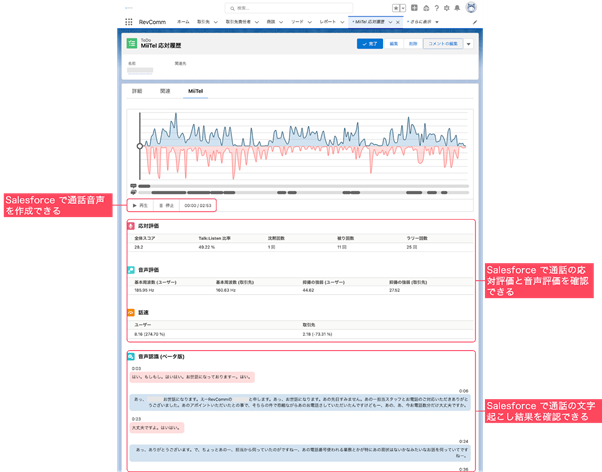
Task: Go to the リード navigation tab
Action: (x=297, y=22)
